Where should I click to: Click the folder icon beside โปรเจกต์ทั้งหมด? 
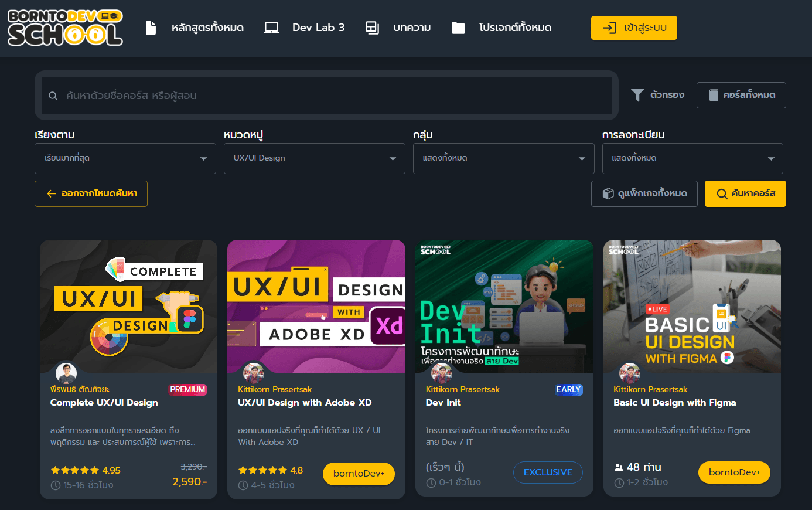tap(459, 27)
